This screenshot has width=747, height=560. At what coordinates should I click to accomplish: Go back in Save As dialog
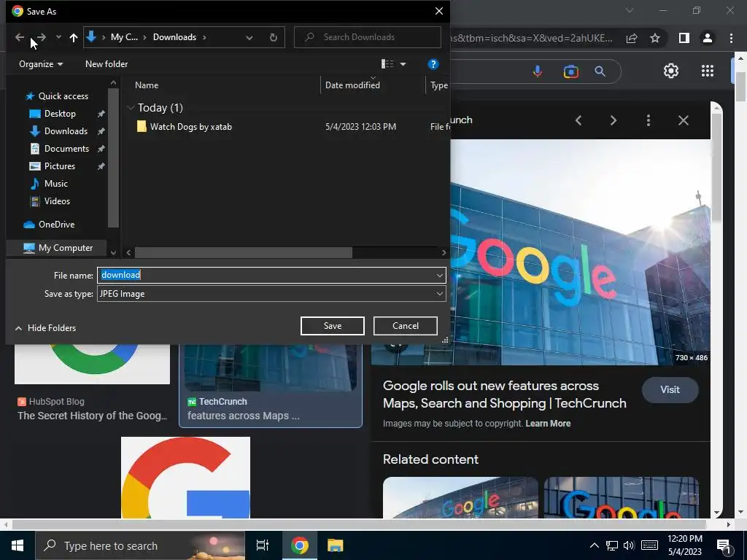[20, 37]
